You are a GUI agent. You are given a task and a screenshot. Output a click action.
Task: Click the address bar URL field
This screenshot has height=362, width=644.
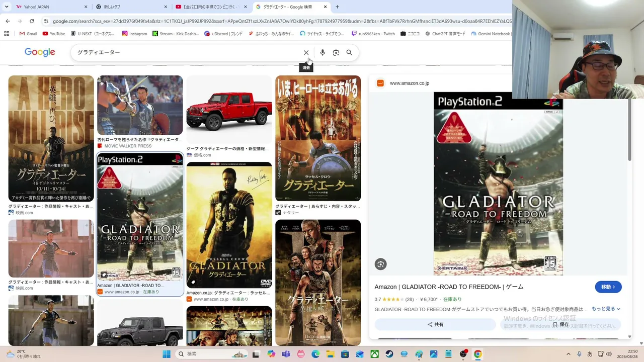click(282, 21)
